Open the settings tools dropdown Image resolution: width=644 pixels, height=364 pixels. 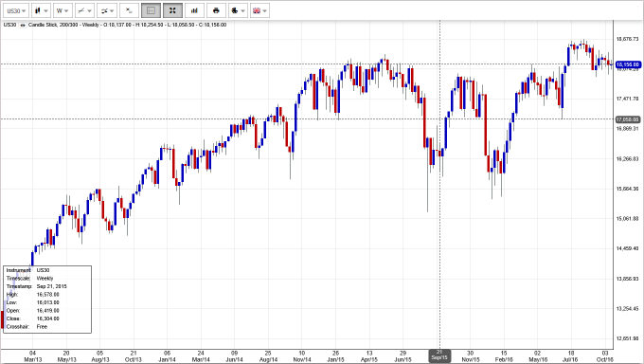[x=239, y=10]
